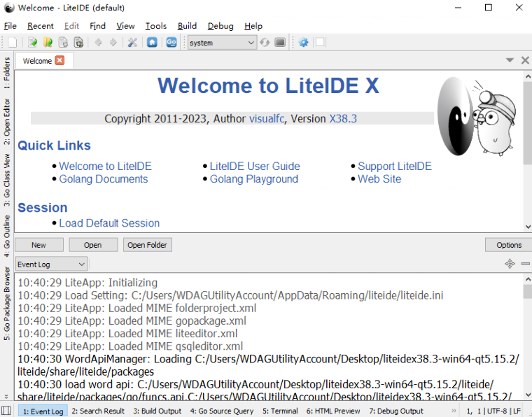Close the editor with gray X icon
The width and height of the screenshot is (532, 417).
click(525, 60)
